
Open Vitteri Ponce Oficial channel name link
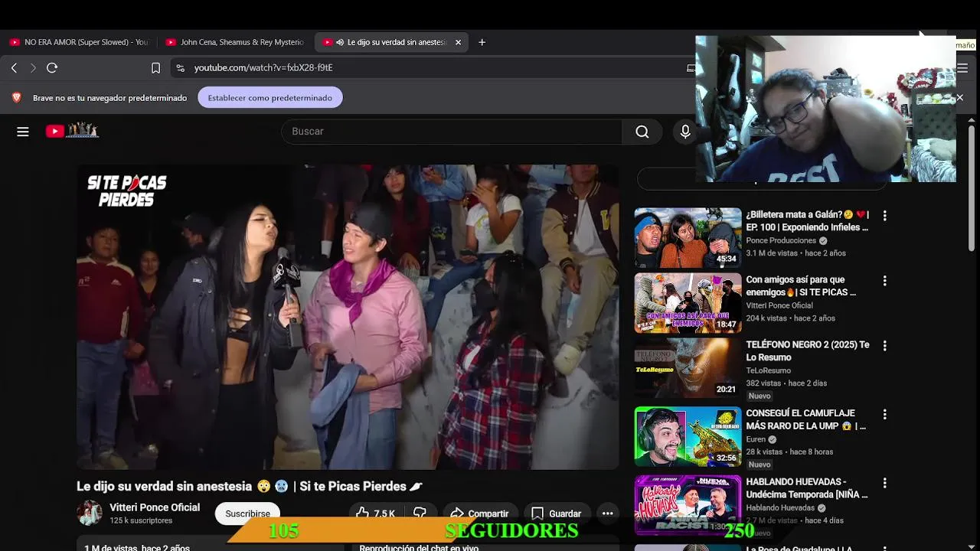(x=155, y=507)
